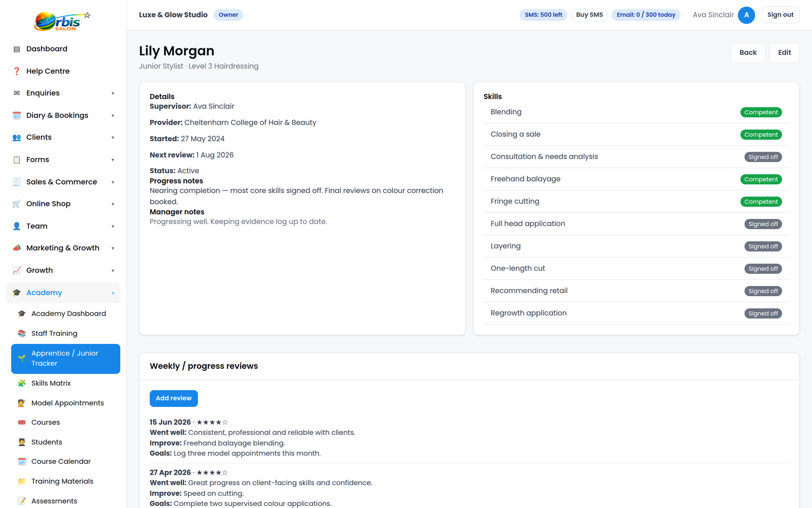Image resolution: width=812 pixels, height=508 pixels.
Task: Click the Add review button
Action: [x=174, y=398]
